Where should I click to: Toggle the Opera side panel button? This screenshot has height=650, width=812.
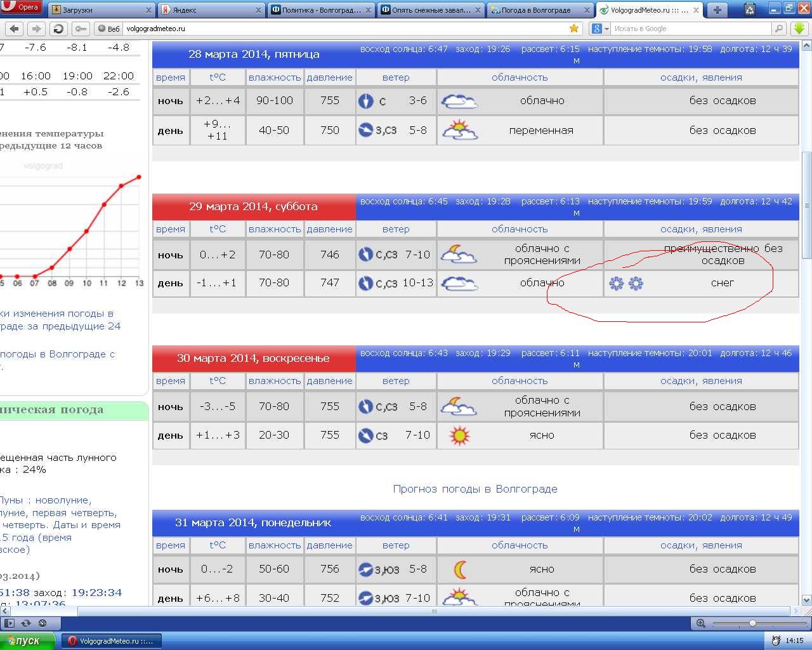pyautogui.click(x=9, y=623)
